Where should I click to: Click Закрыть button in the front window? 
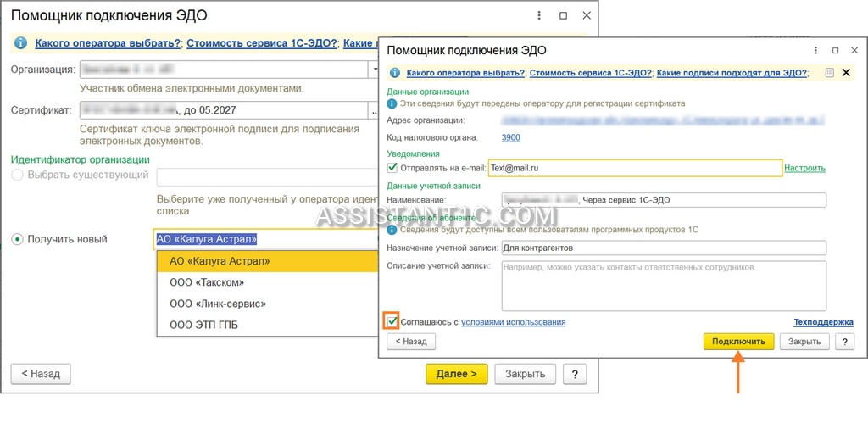tap(804, 341)
